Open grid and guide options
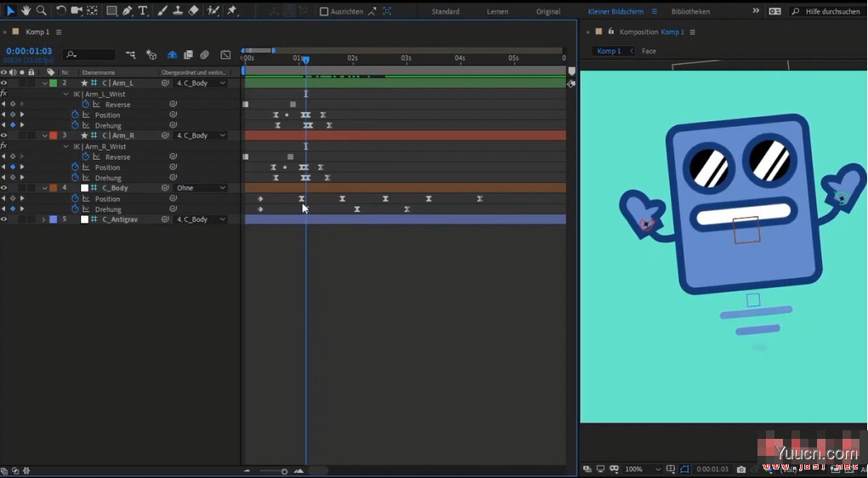This screenshot has width=868, height=478. click(671, 469)
